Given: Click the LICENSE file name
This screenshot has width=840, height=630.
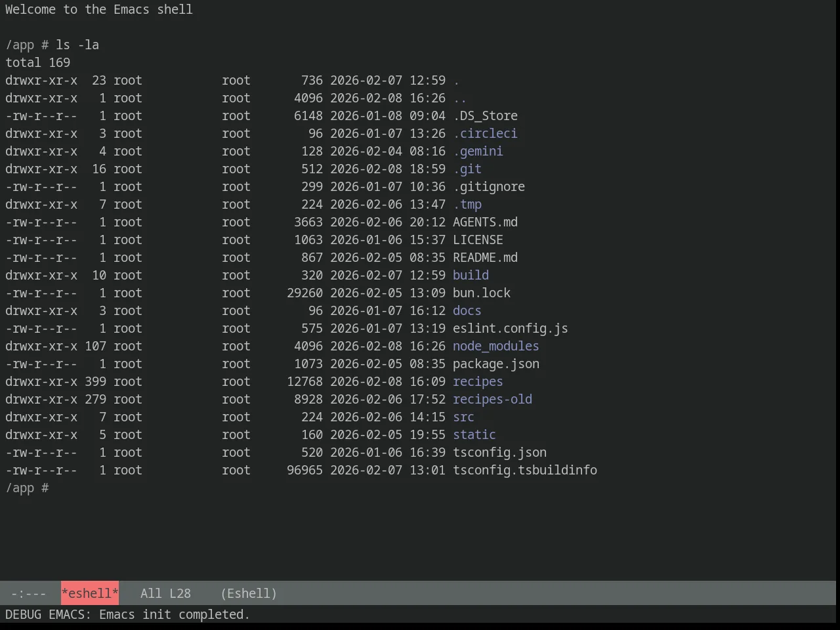Looking at the screenshot, I should pos(478,240).
